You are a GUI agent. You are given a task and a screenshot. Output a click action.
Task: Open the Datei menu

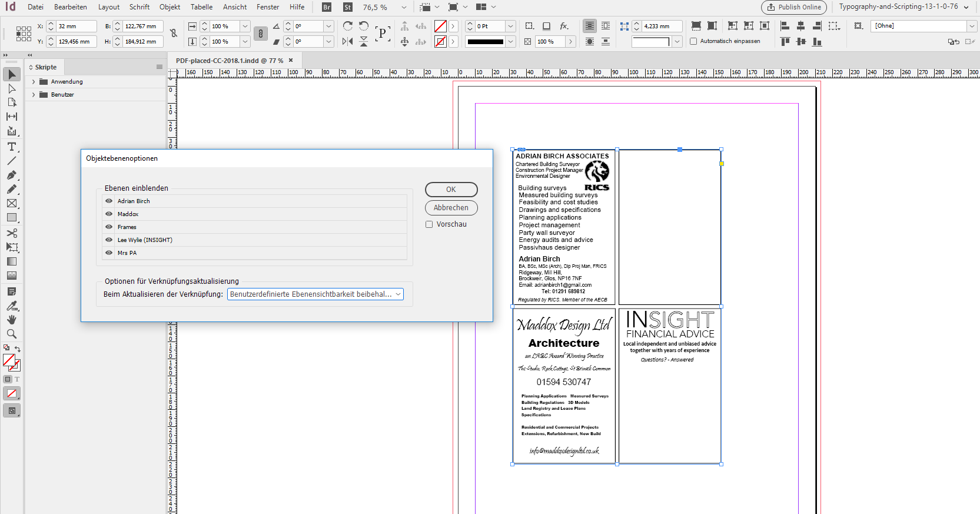(x=35, y=7)
